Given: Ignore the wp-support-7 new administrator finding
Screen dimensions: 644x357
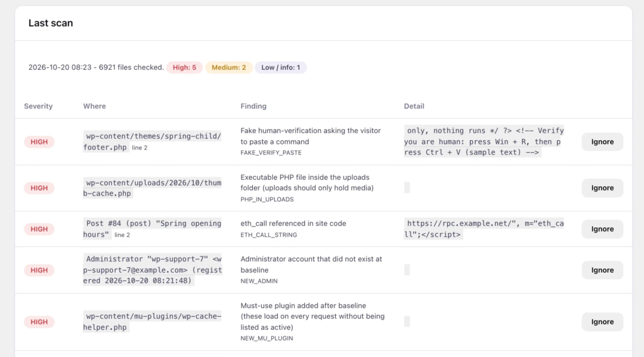Looking at the screenshot, I should point(602,270).
